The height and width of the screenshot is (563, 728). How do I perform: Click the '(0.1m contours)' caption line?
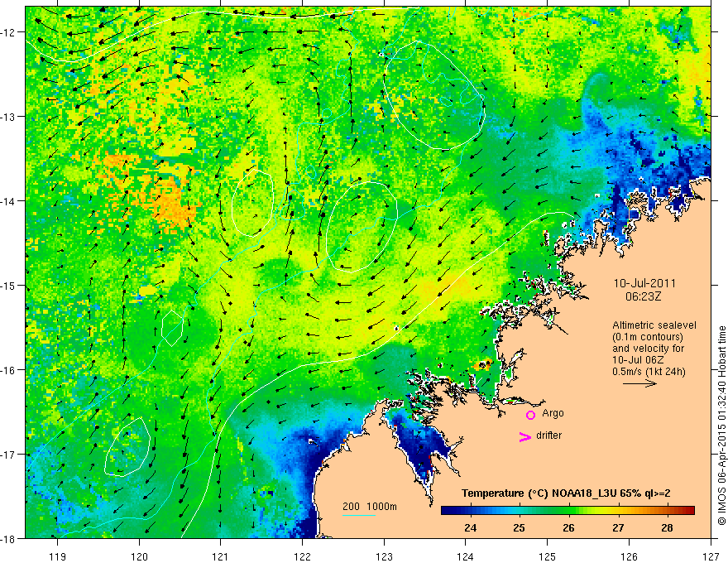click(648, 337)
